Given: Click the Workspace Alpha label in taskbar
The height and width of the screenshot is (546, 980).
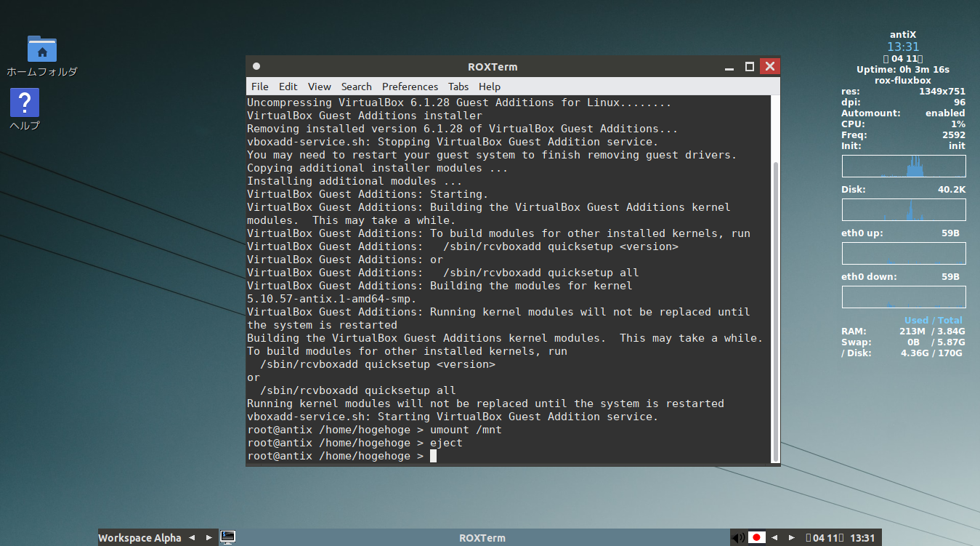Looking at the screenshot, I should [x=139, y=538].
